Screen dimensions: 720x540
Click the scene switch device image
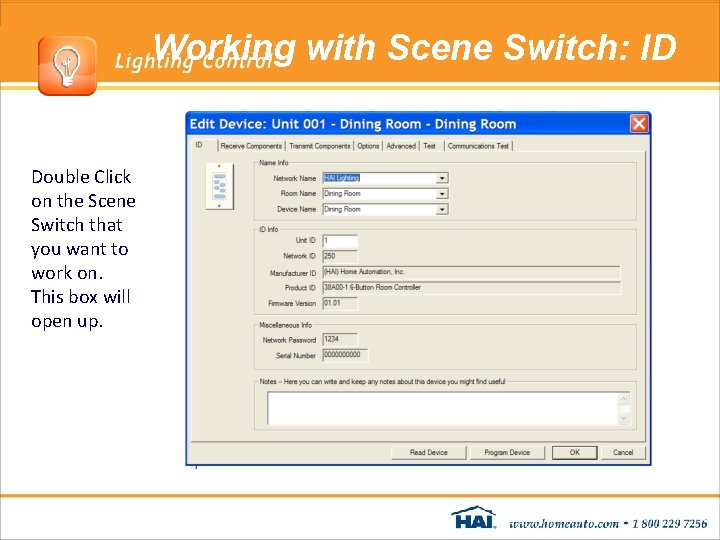coord(219,186)
